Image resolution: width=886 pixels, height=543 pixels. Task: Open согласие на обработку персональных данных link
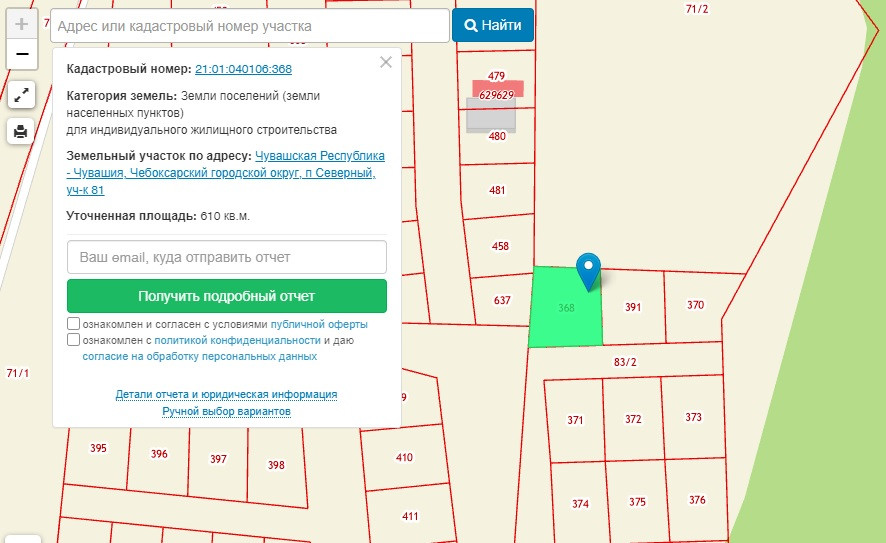[199, 357]
